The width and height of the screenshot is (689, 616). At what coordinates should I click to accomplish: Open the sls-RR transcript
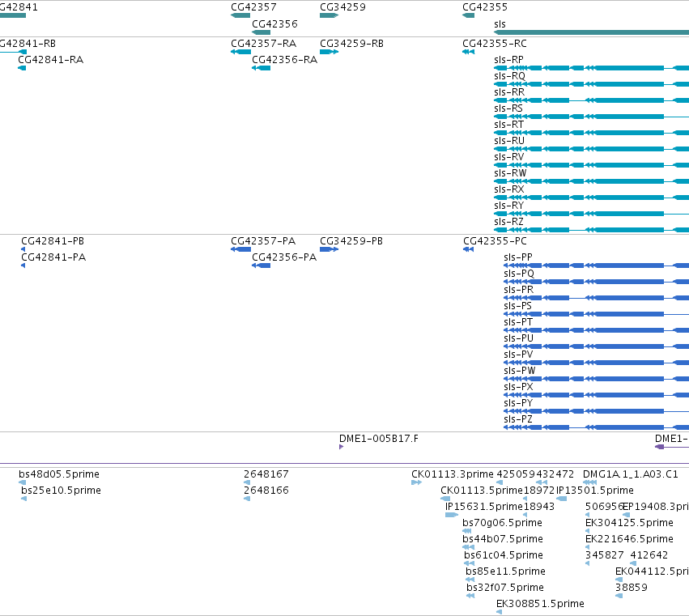509,92
